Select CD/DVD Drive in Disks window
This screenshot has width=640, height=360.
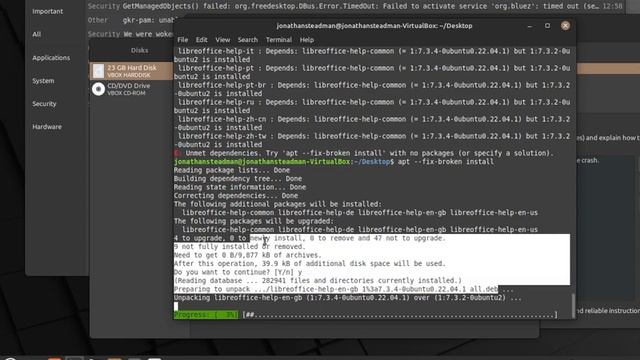coord(131,89)
